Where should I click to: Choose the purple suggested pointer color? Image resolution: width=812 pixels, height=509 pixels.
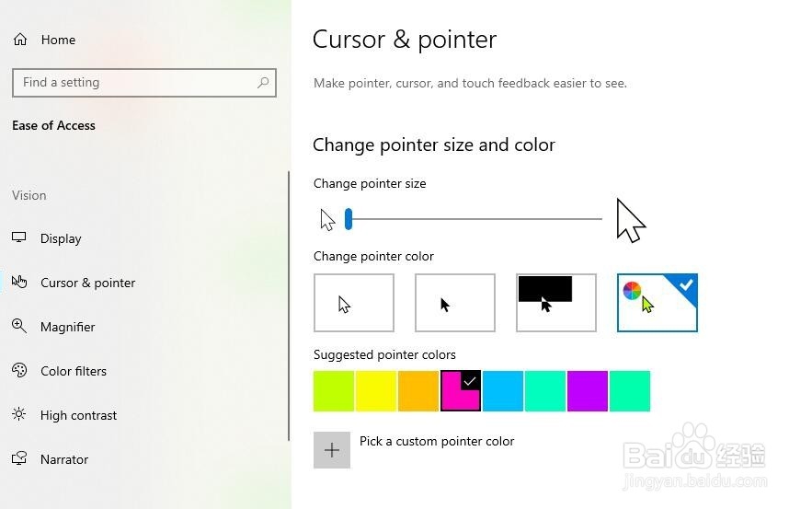pos(588,391)
